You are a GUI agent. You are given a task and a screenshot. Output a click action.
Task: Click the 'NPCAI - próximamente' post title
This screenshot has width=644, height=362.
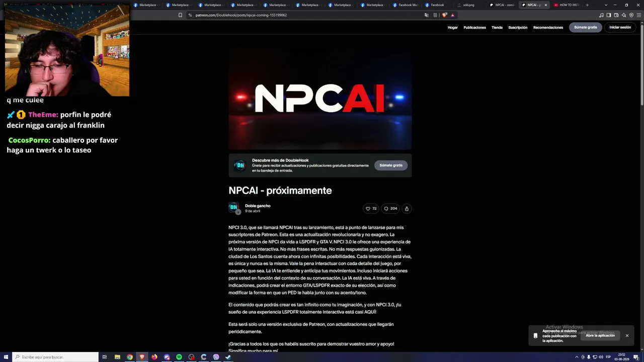point(280,191)
